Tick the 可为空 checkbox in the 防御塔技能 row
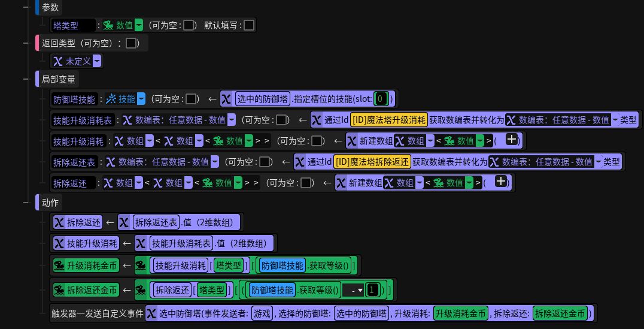 pyautogui.click(x=191, y=99)
